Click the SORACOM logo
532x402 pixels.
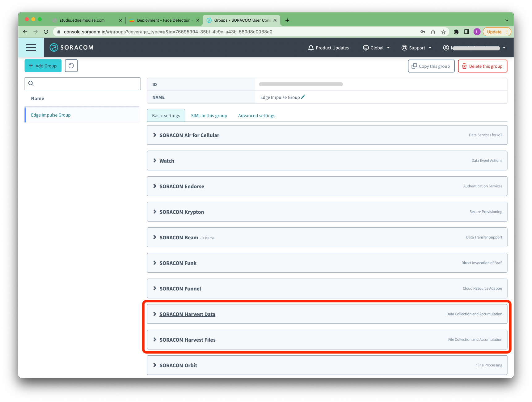click(72, 48)
